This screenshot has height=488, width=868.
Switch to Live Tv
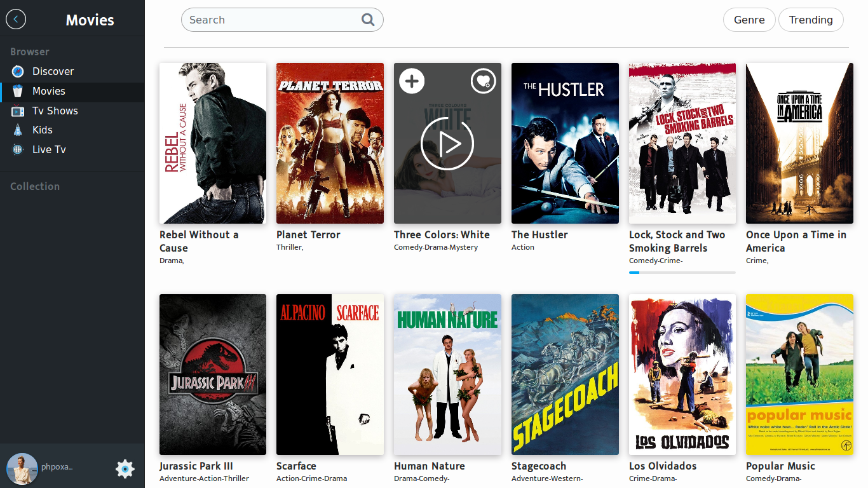click(72, 149)
